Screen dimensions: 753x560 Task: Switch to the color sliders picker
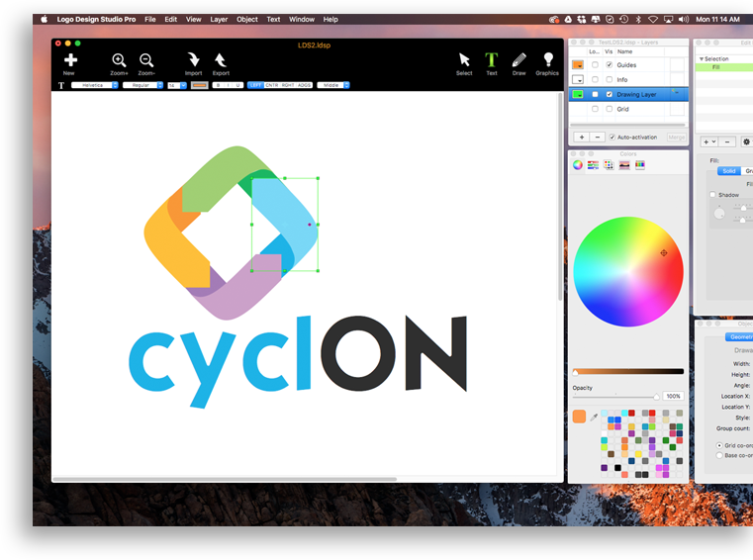[593, 165]
